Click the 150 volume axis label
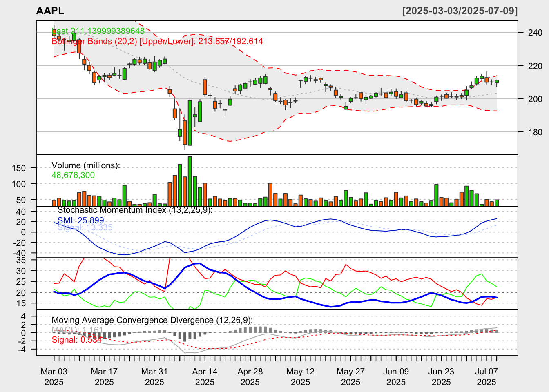Screen dimensions: 549x392 [x=19, y=168]
